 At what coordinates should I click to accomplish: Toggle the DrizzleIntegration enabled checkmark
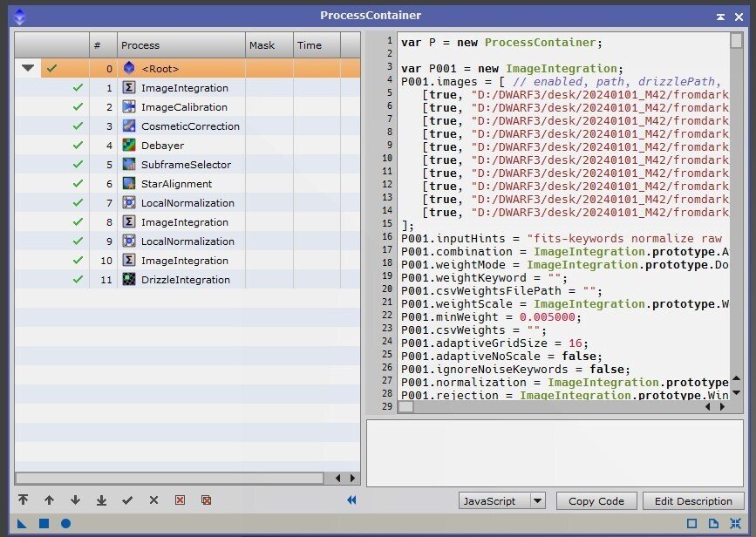click(78, 280)
